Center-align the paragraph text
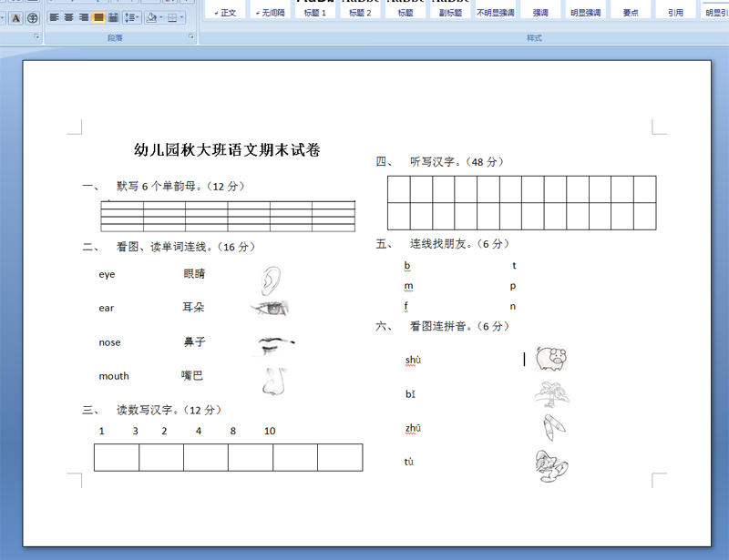 click(x=69, y=17)
